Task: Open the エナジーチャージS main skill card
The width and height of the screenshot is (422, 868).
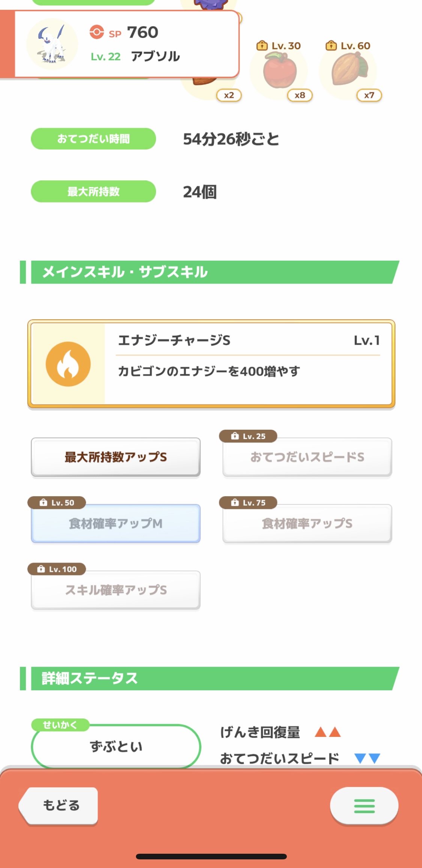Action: point(211,364)
